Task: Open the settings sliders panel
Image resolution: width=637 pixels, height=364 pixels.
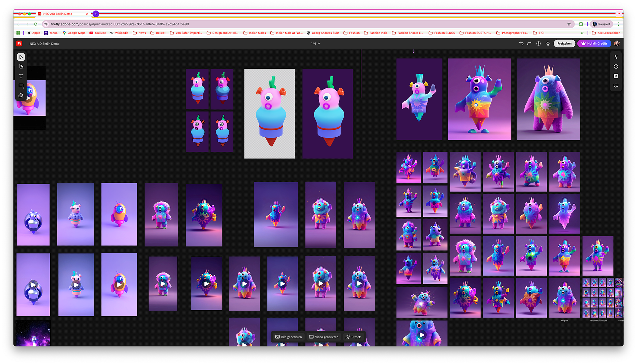Action: click(616, 57)
